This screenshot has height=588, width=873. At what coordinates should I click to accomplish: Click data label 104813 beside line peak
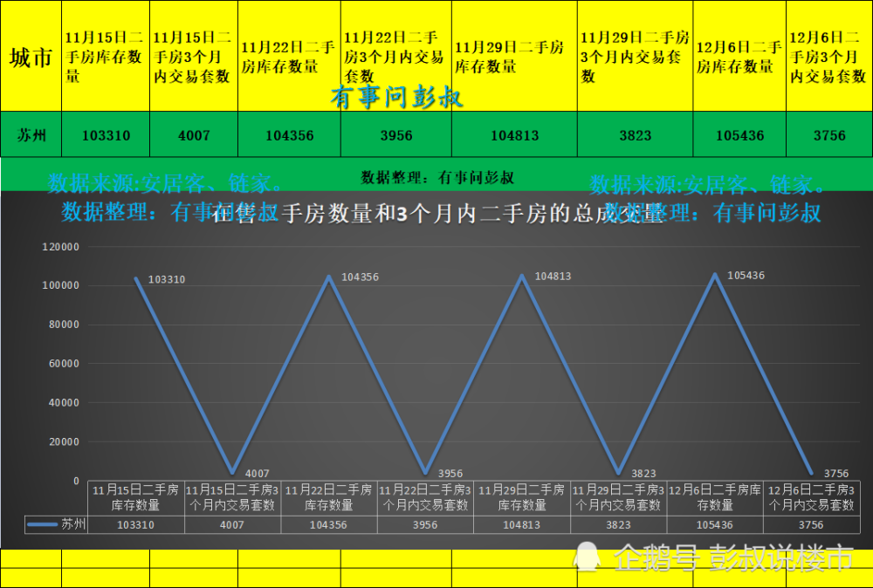pos(553,276)
